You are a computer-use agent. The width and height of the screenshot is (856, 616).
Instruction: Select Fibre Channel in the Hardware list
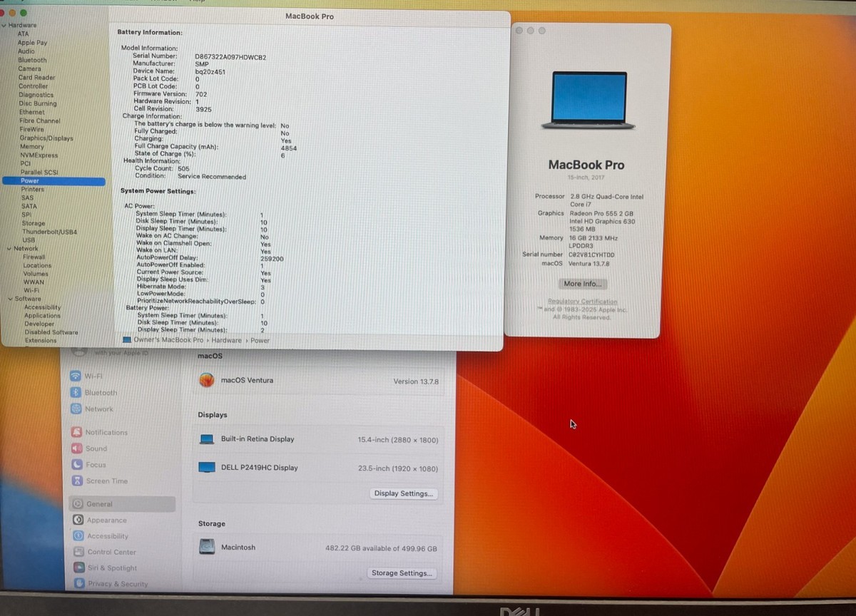[x=40, y=120]
